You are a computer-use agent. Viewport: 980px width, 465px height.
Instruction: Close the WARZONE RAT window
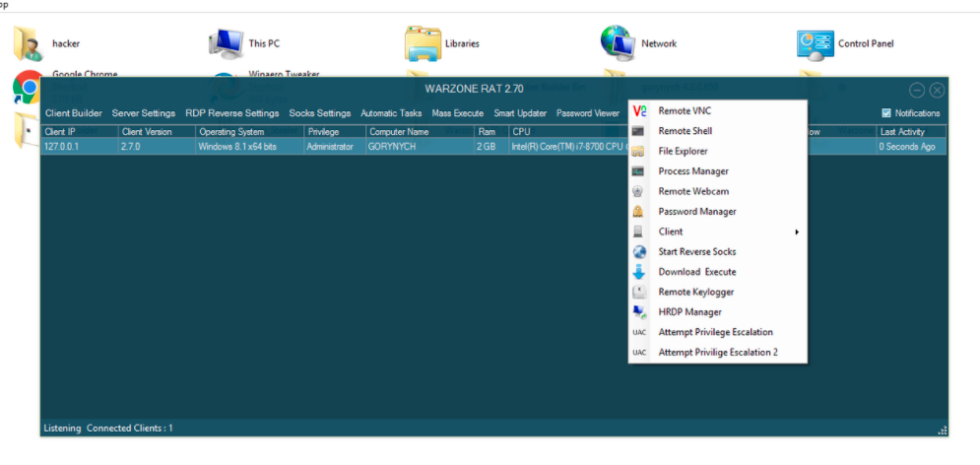pos(937,91)
